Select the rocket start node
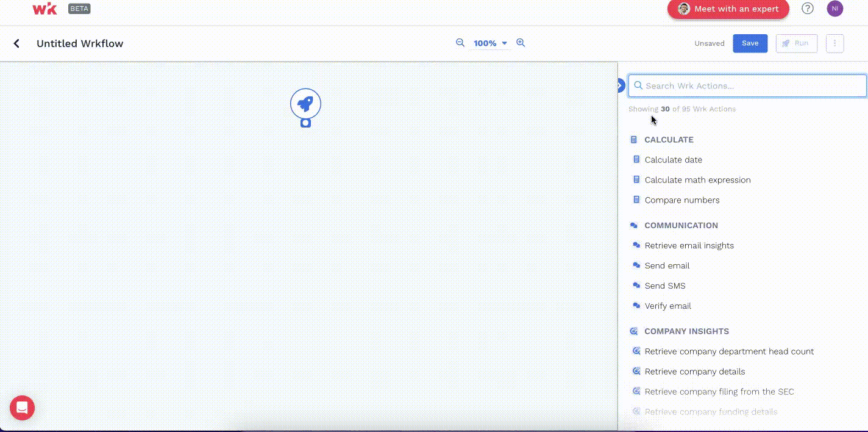868x432 pixels. (305, 103)
